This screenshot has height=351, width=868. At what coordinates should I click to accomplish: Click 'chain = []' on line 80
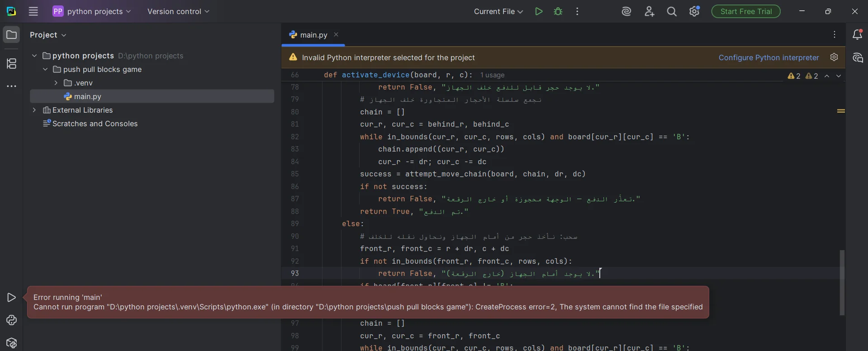[382, 112]
